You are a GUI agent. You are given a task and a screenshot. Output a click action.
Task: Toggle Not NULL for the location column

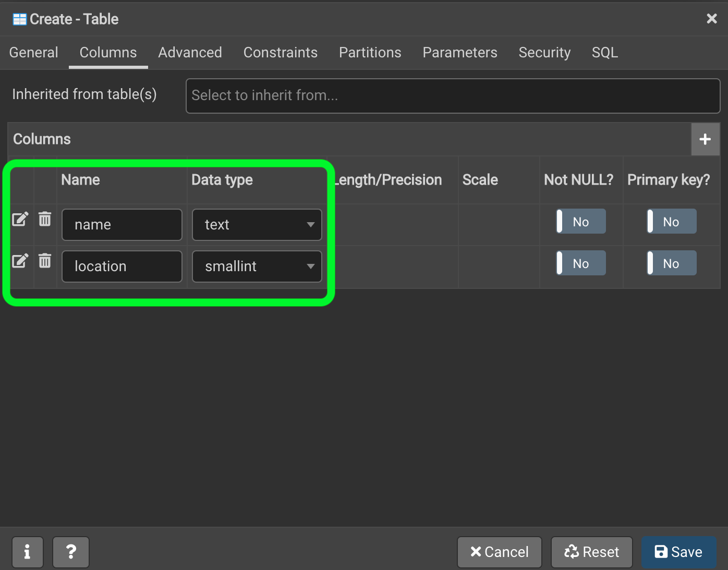(x=580, y=263)
